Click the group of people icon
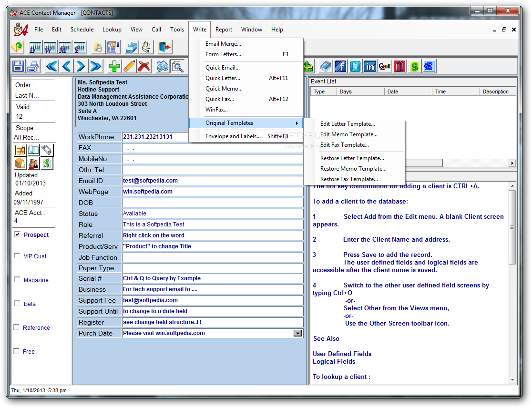The image size is (532, 408). (x=33, y=163)
